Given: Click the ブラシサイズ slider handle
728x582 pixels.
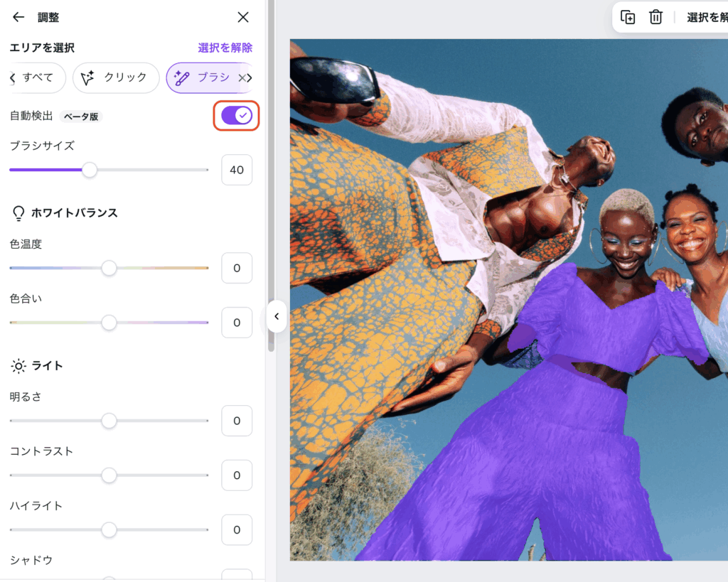Looking at the screenshot, I should 90,170.
